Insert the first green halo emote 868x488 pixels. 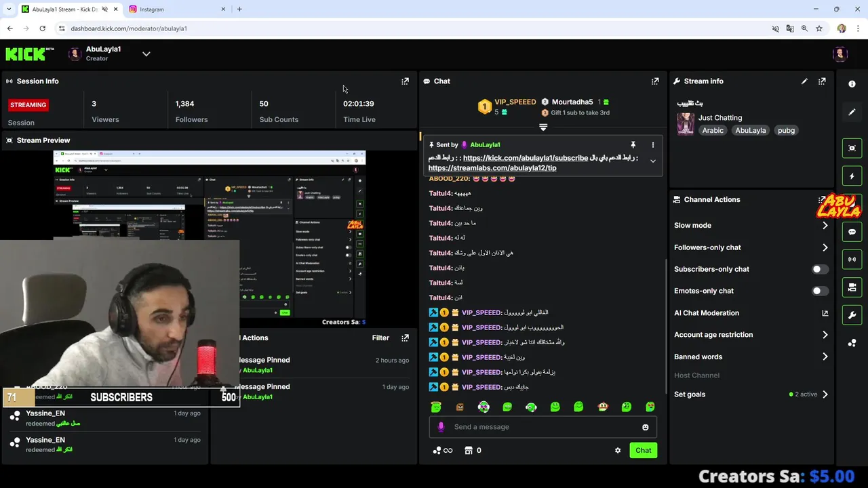(436, 407)
